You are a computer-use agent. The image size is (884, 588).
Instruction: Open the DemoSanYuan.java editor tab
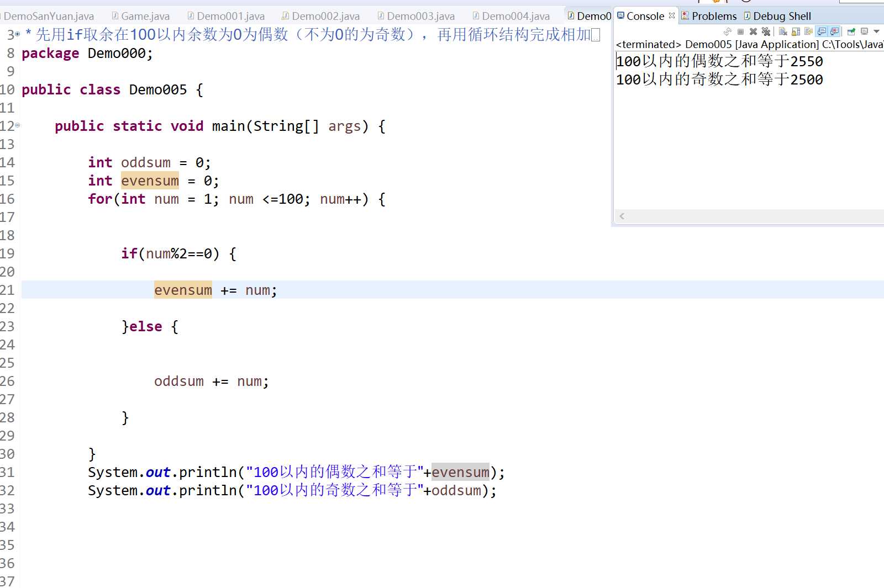coord(49,16)
